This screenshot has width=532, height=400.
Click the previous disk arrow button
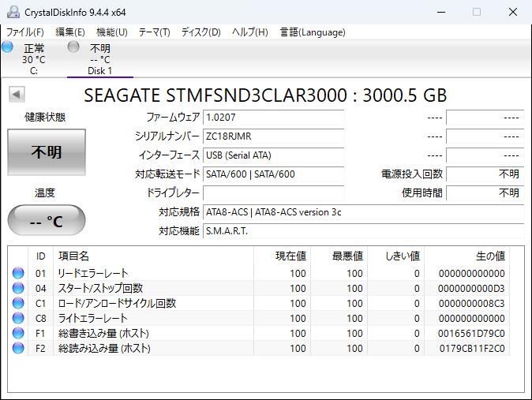click(17, 94)
